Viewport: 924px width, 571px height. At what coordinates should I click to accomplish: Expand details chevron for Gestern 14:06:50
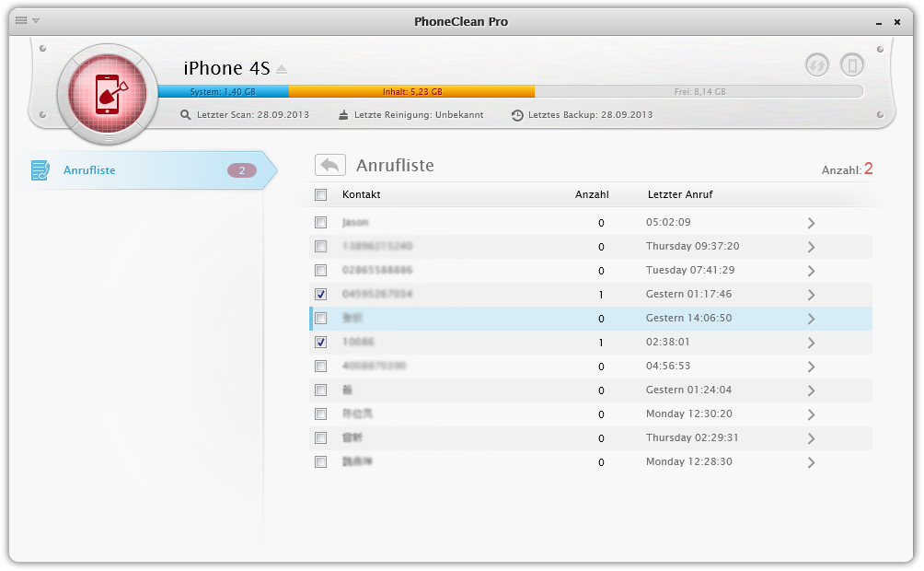pyautogui.click(x=812, y=320)
